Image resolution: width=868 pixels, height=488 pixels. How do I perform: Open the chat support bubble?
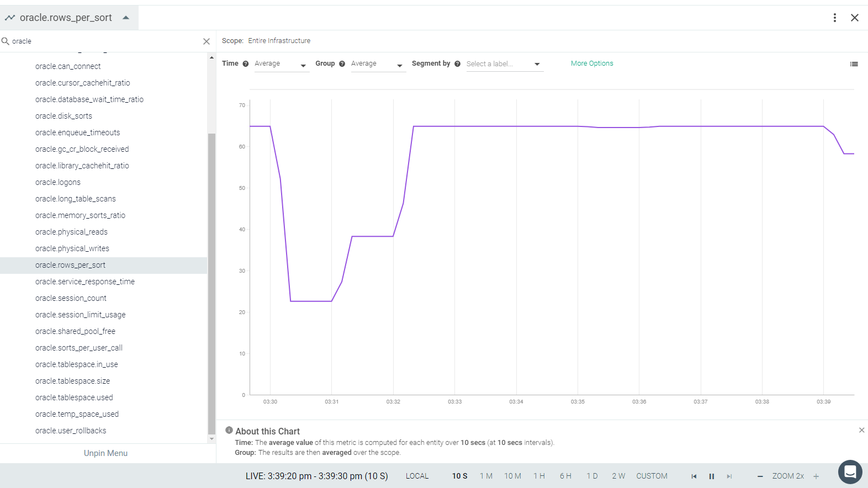[850, 472]
